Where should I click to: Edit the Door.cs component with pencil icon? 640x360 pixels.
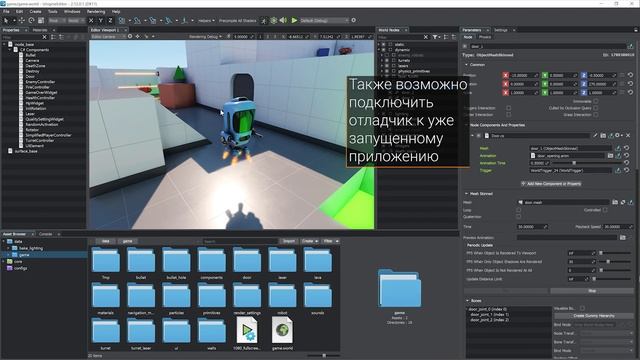(595, 135)
